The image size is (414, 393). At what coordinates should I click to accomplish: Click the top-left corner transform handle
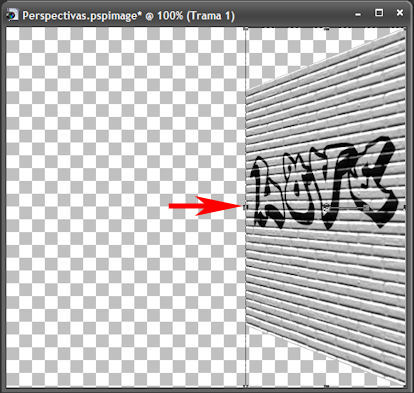pyautogui.click(x=246, y=29)
